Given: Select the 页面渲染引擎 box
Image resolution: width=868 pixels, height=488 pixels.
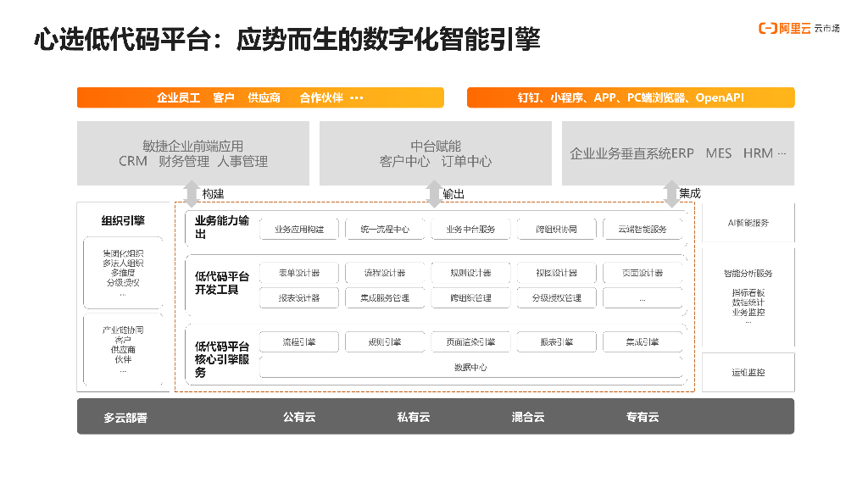Looking at the screenshot, I should click(470, 342).
